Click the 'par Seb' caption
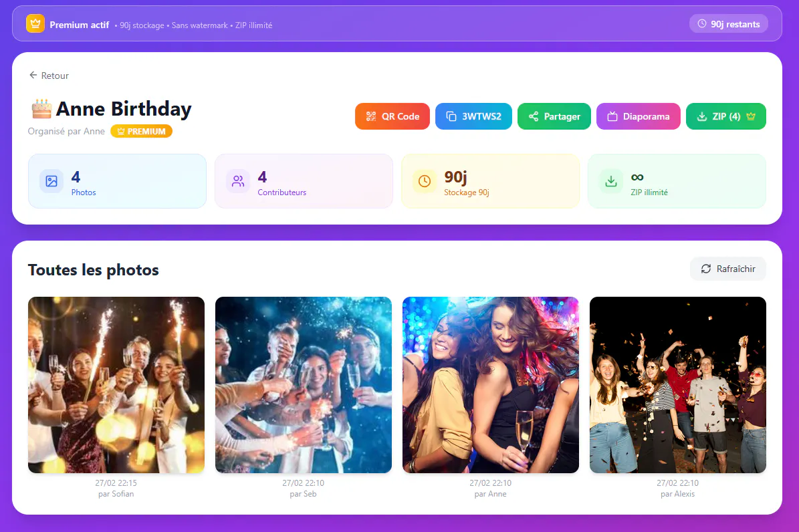 click(x=303, y=494)
